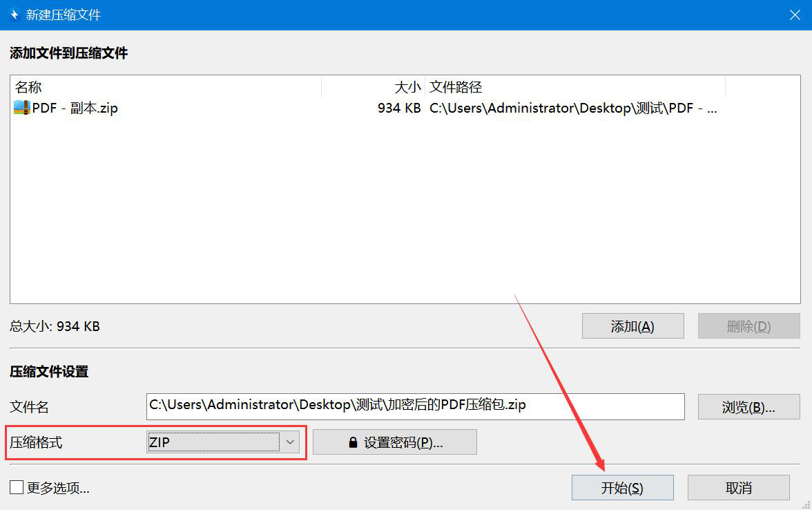Viewport: 812px width, 510px height.
Task: Select the PDF - 副本.zip list row
Action: (x=405, y=108)
